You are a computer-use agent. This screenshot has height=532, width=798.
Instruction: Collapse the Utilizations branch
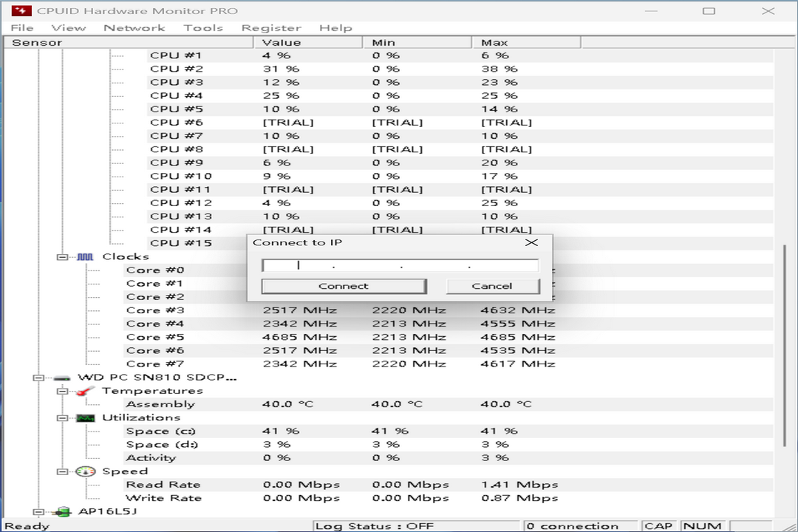coord(64,417)
